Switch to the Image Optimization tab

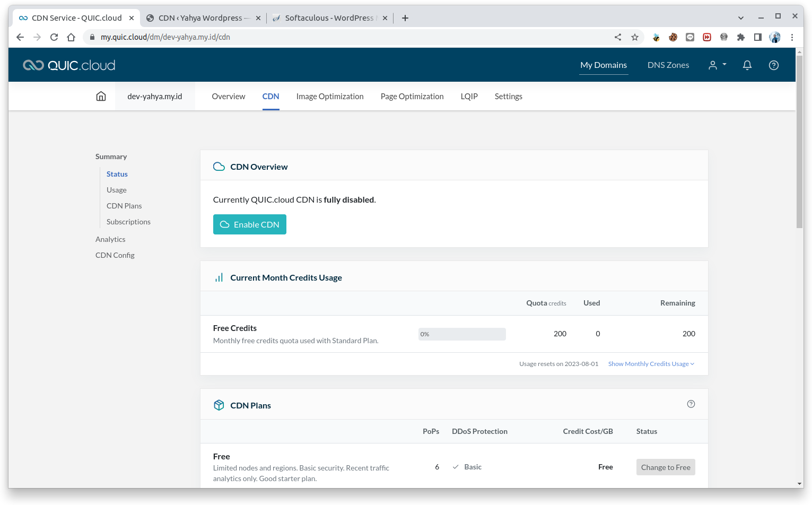point(330,96)
